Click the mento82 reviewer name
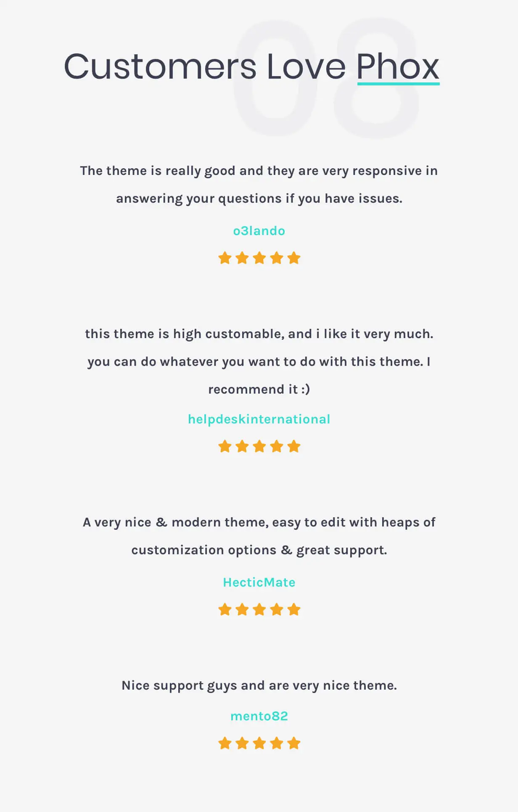Screen dimensions: 518x812 click(x=259, y=716)
